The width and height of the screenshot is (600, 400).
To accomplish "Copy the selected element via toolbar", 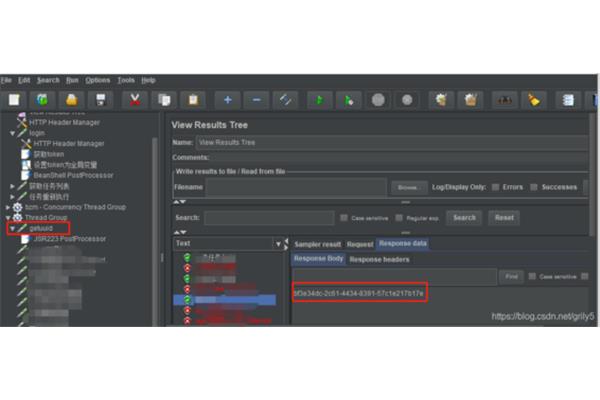I will tap(164, 100).
